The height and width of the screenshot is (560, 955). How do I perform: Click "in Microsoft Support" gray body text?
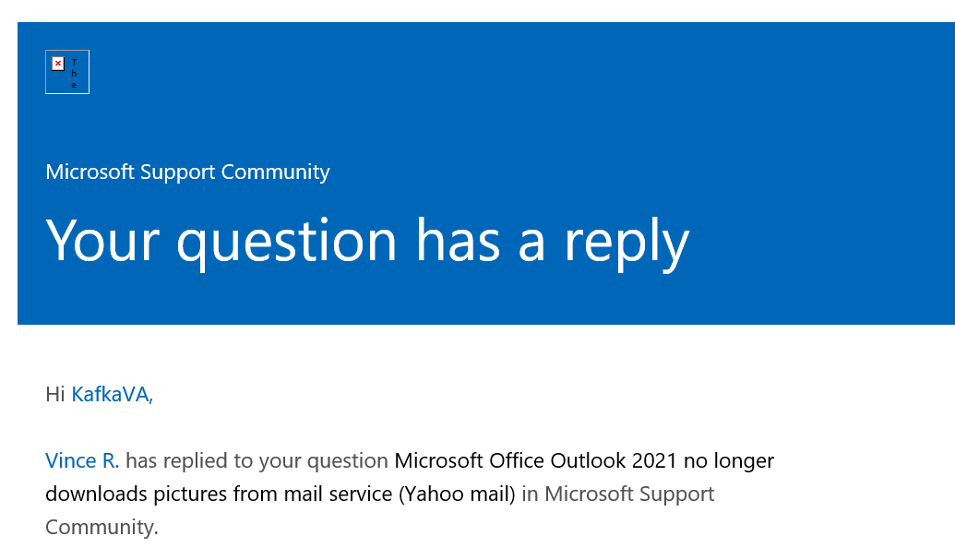[618, 494]
